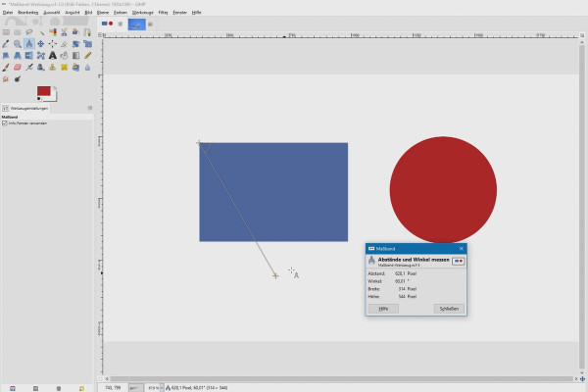Select the Flip tool
This screenshot has width=588, height=392.
pyautogui.click(x=29, y=56)
